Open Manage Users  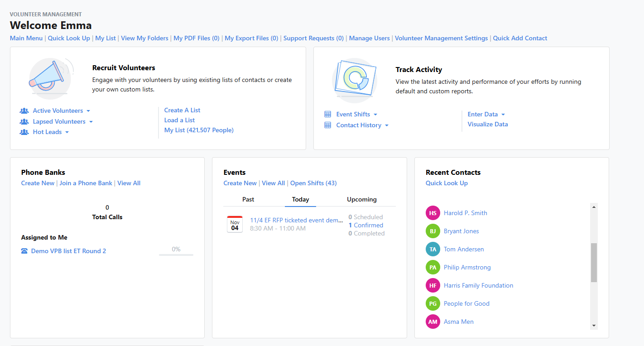coord(369,38)
